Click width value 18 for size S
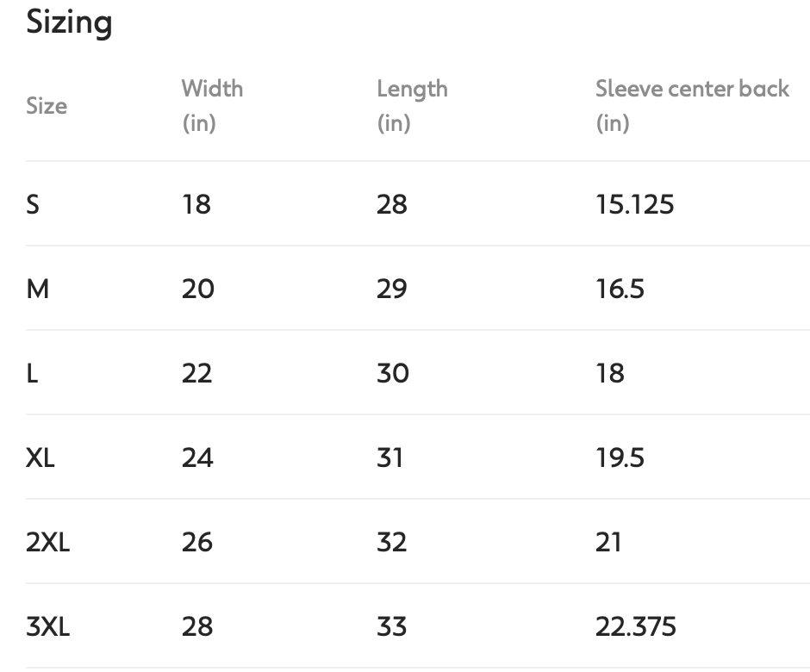 (x=196, y=204)
